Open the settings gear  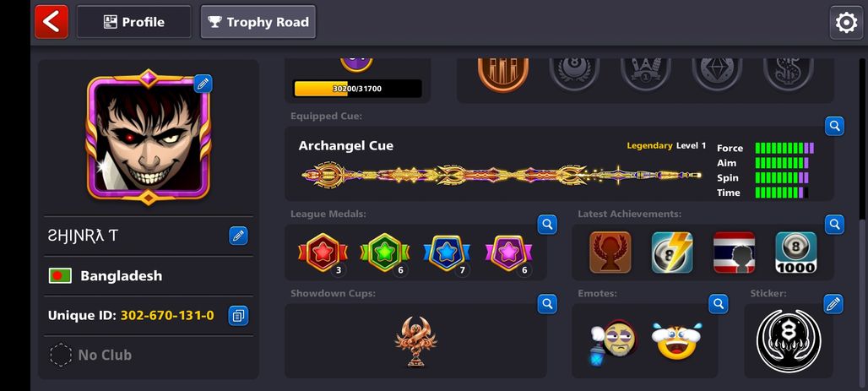point(846,23)
